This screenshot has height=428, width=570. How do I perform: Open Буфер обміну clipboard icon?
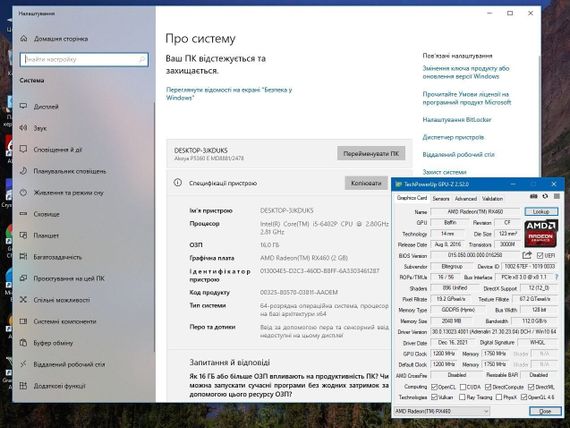click(24, 343)
